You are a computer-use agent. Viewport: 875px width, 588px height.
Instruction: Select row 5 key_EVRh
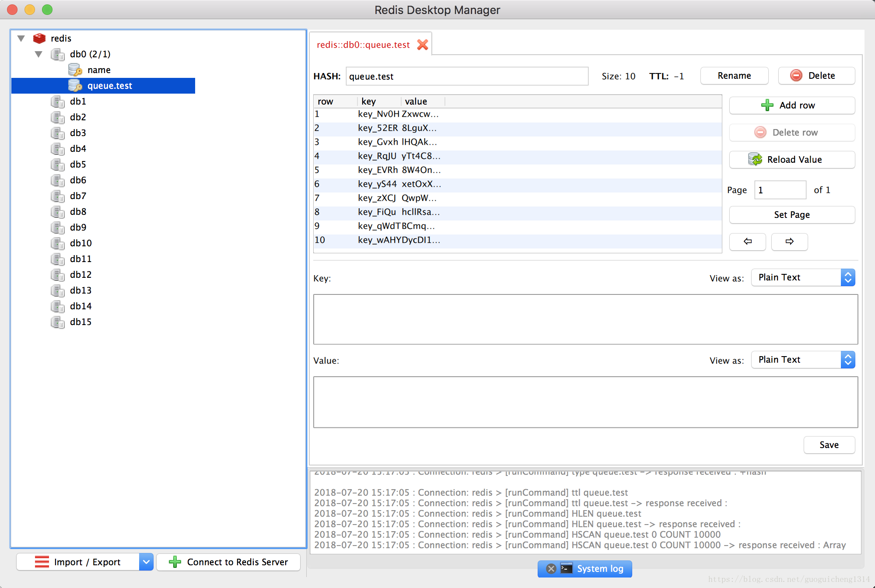(x=518, y=170)
